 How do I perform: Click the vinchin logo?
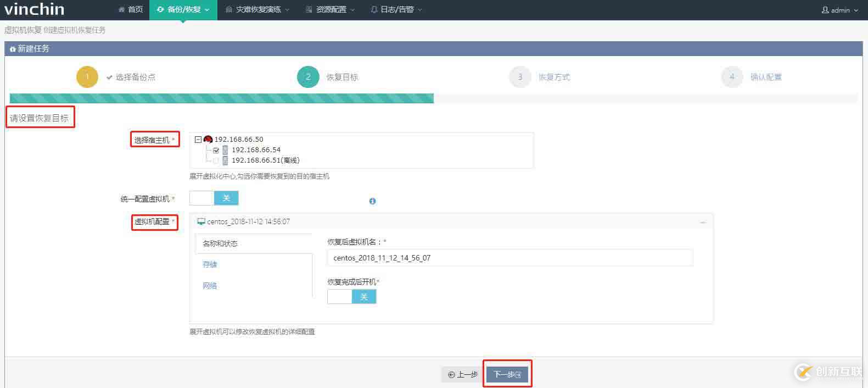[x=34, y=9]
